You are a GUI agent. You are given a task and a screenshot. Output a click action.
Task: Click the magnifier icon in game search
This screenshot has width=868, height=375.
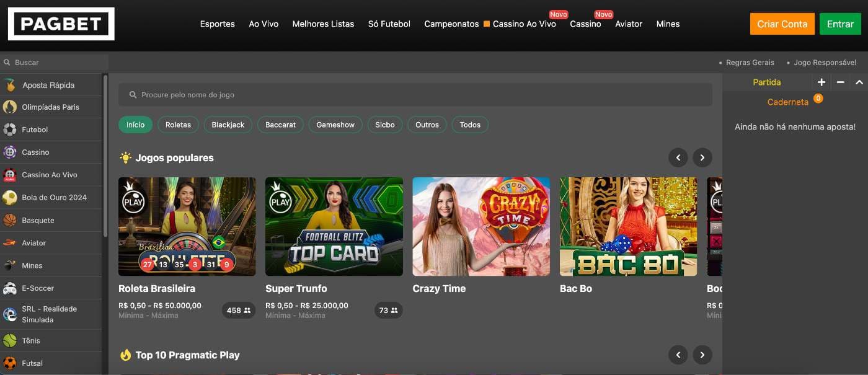pos(133,95)
